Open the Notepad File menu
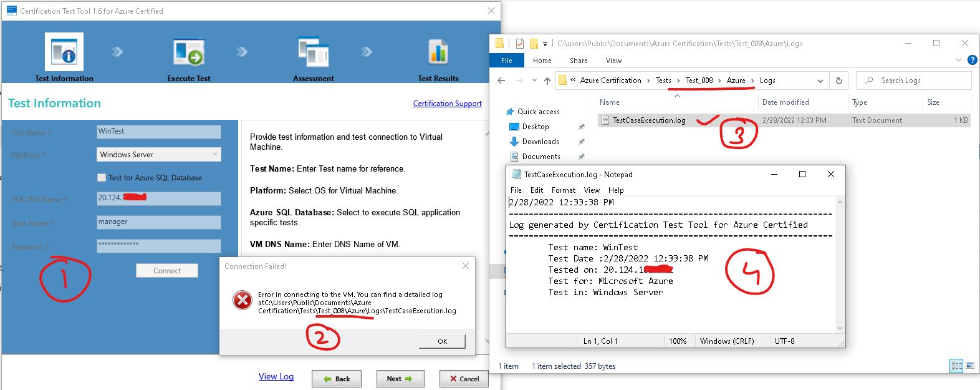The image size is (980, 390). (x=516, y=190)
